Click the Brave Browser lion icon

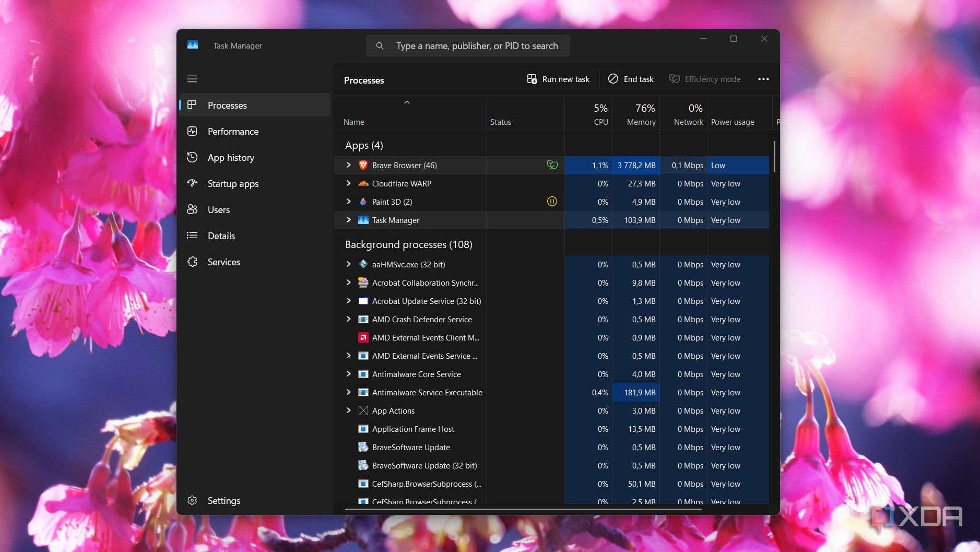363,165
